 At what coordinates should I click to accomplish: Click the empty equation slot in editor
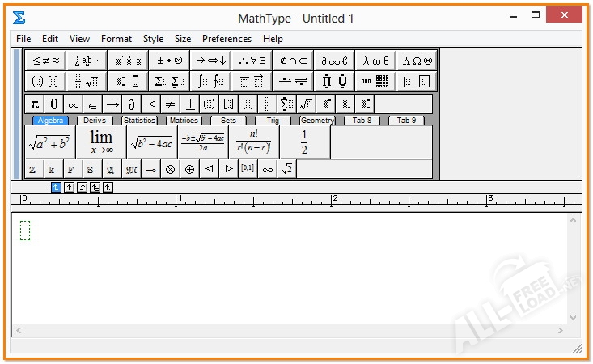tap(25, 231)
